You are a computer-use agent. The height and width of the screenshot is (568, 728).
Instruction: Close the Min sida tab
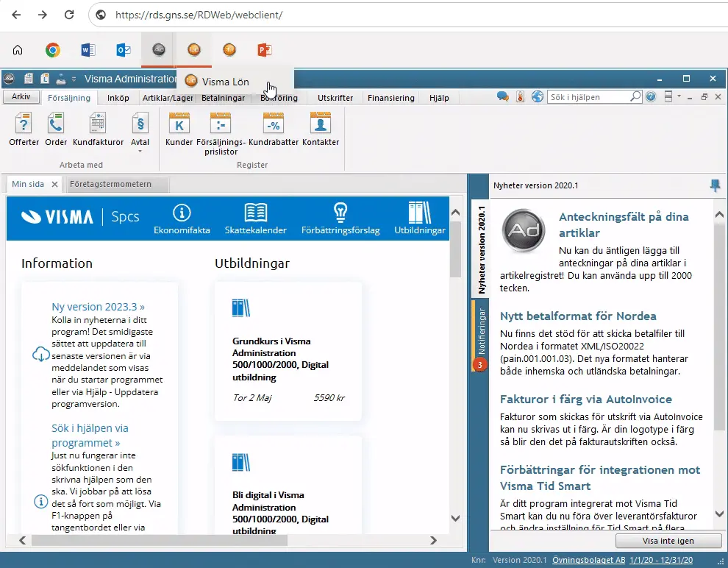[x=54, y=185]
